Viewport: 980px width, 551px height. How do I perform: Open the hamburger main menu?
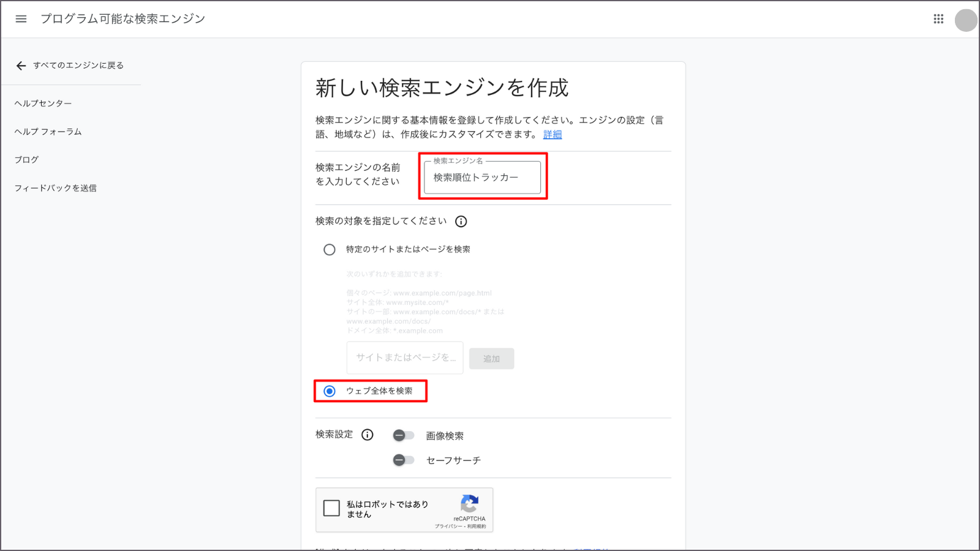tap(21, 19)
